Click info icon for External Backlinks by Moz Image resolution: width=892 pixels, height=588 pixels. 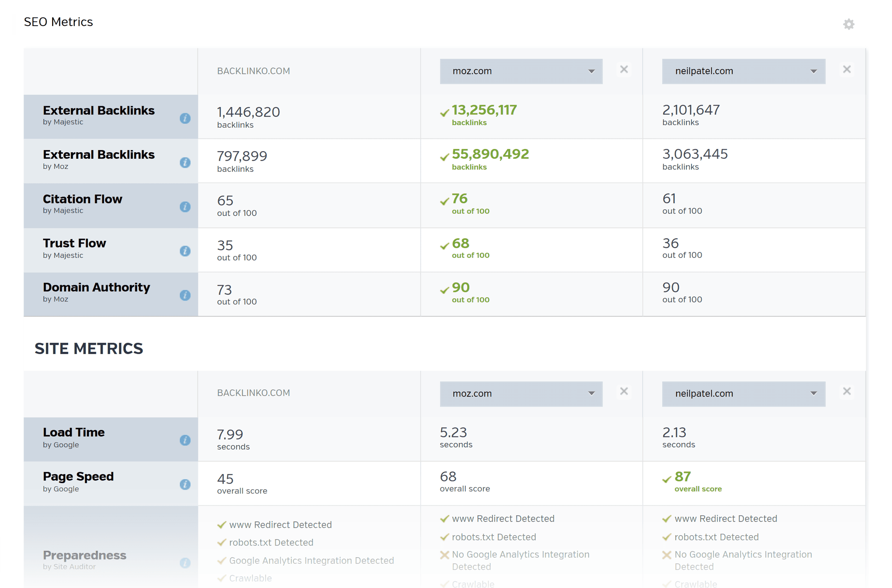click(185, 163)
